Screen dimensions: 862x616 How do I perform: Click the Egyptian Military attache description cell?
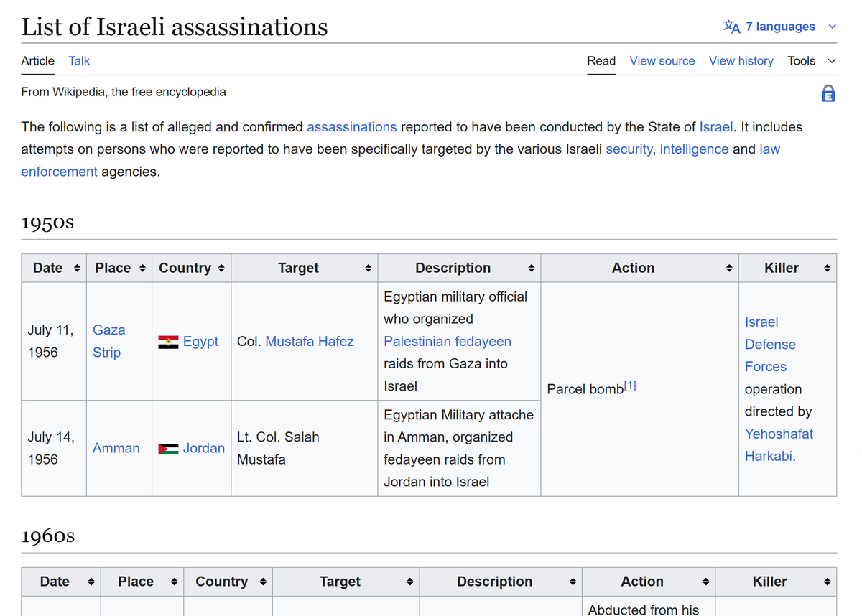459,448
